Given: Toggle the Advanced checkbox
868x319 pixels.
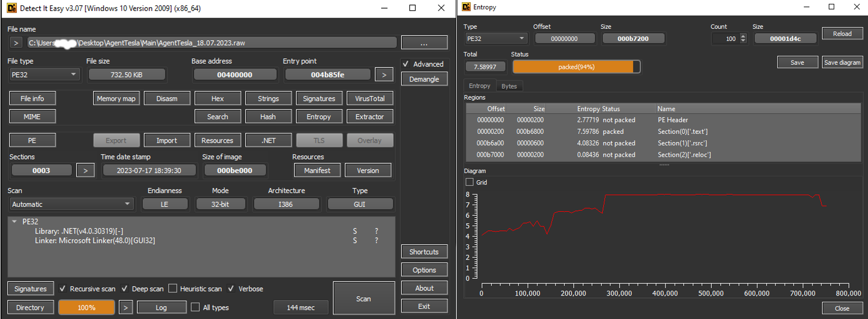Looking at the screenshot, I should [x=406, y=64].
